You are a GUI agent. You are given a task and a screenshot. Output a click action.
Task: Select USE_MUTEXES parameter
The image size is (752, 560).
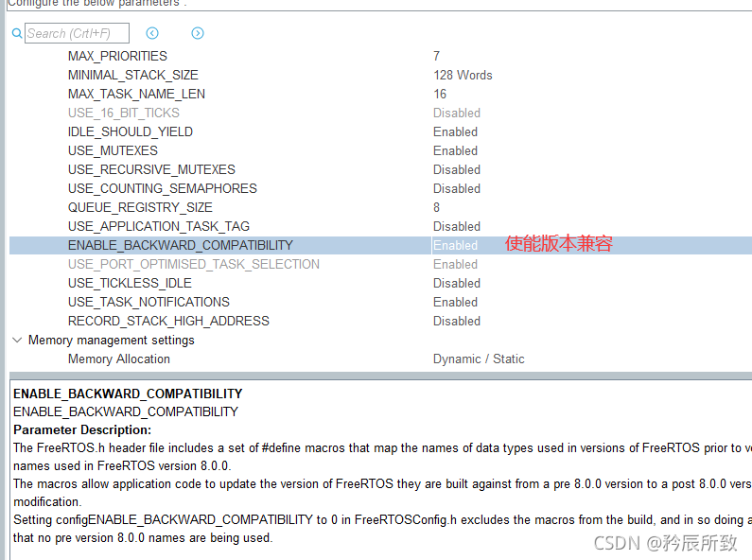113,150
